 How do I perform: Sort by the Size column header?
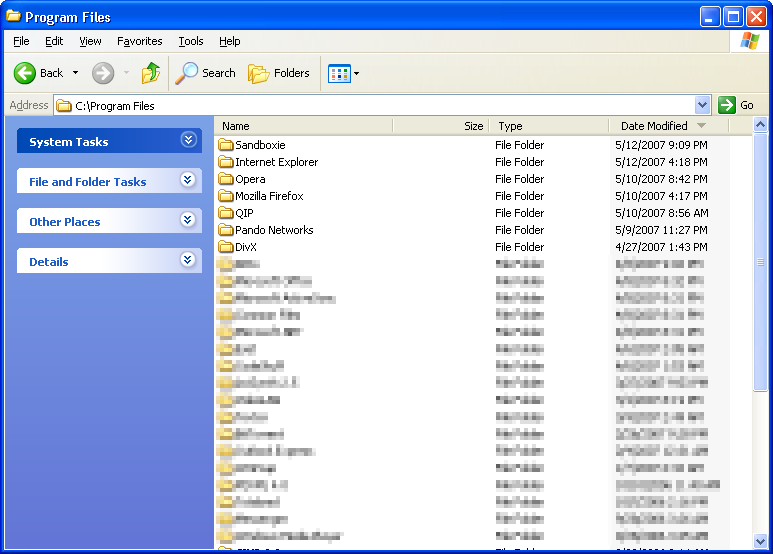click(x=441, y=126)
